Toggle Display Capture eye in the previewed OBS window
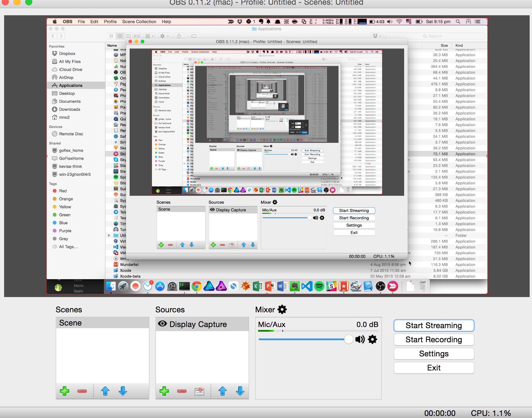This screenshot has width=532, height=418. 212,210
